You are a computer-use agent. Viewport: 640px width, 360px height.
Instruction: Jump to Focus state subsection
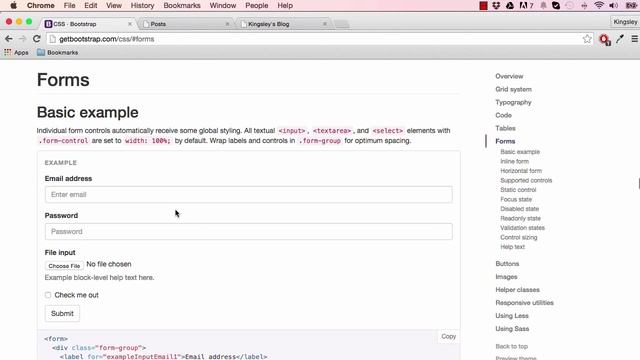(x=516, y=199)
